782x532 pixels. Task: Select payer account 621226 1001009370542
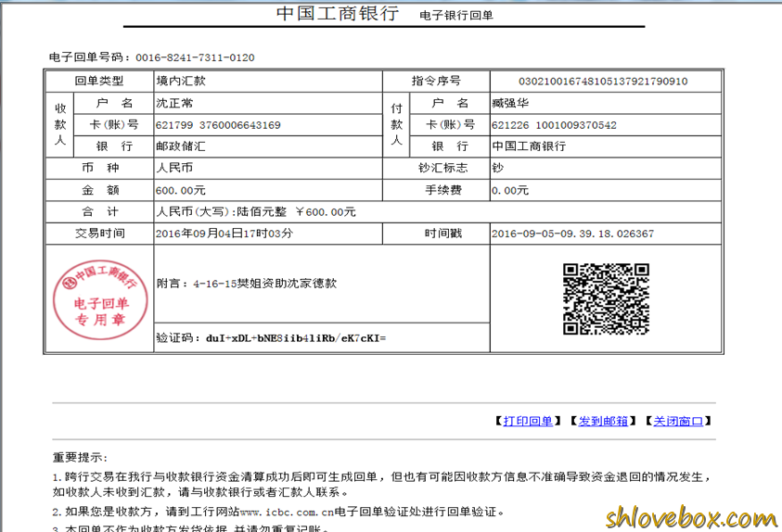pyautogui.click(x=554, y=125)
